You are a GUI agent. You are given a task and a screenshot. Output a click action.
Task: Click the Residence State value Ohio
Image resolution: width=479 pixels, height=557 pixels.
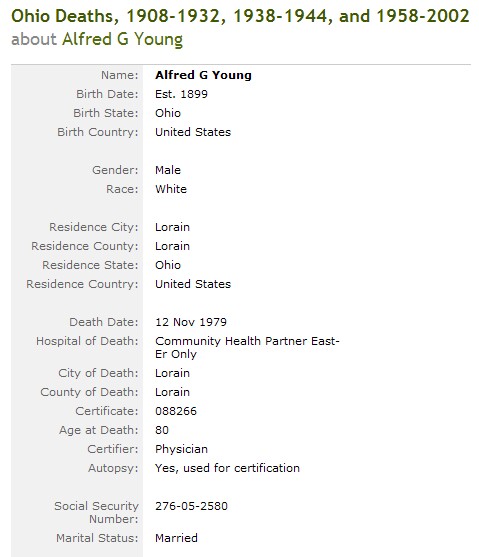[168, 265]
